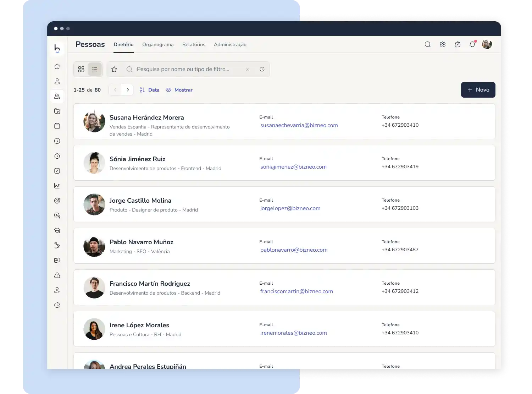Switch to Relatórios tab
This screenshot has width=532, height=394.
(194, 44)
